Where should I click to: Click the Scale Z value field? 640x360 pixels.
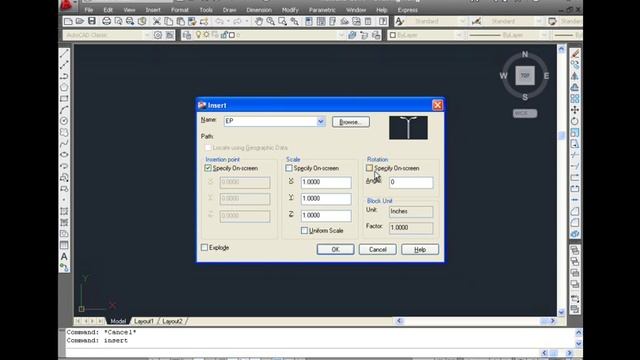point(326,215)
